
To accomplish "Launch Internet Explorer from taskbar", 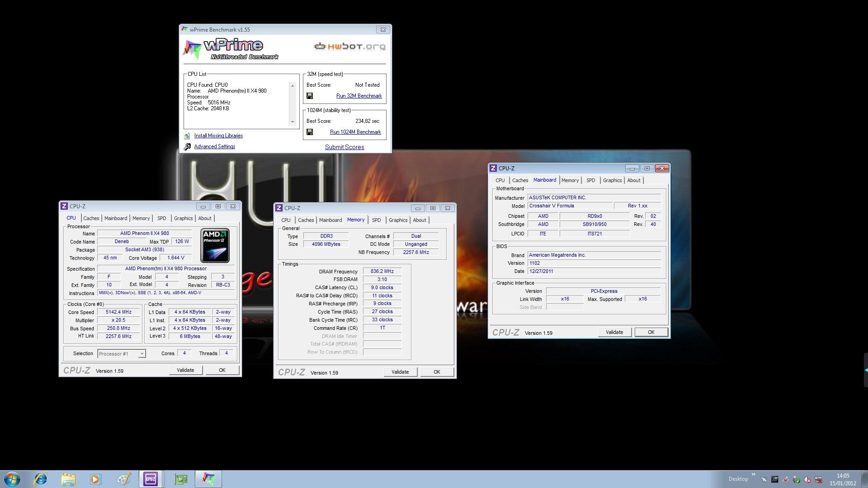I will pyautogui.click(x=40, y=479).
